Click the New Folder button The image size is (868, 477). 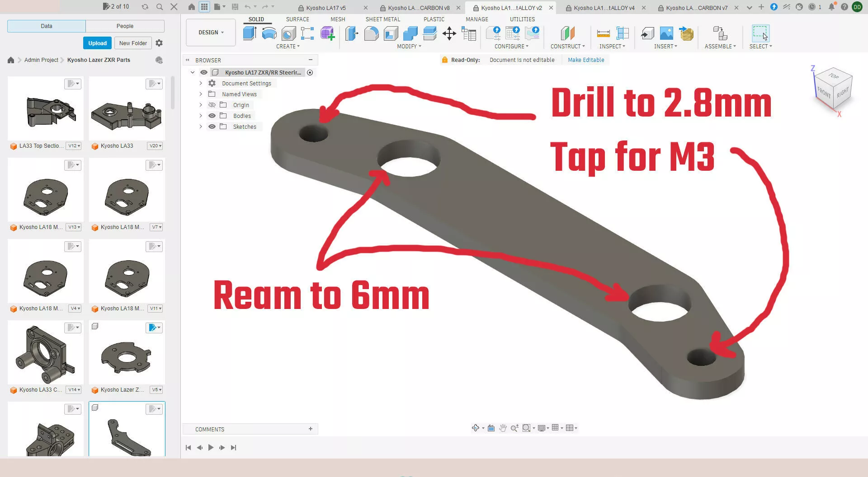[133, 43]
